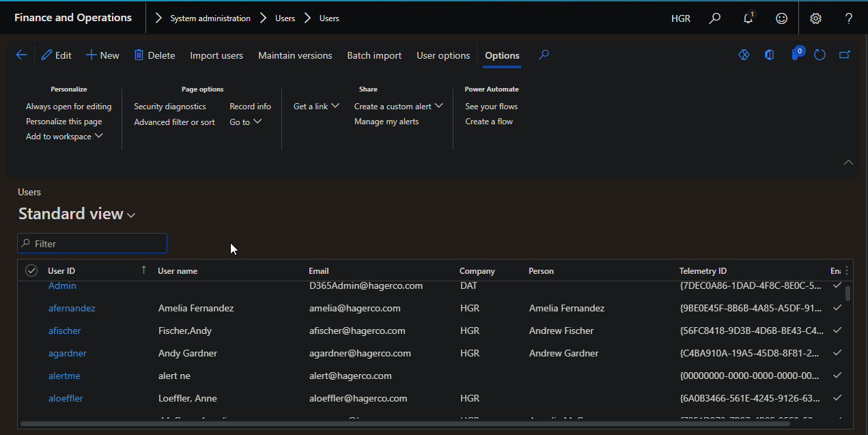Image resolution: width=868 pixels, height=435 pixels.
Task: Click the Batch import action
Action: pos(374,55)
